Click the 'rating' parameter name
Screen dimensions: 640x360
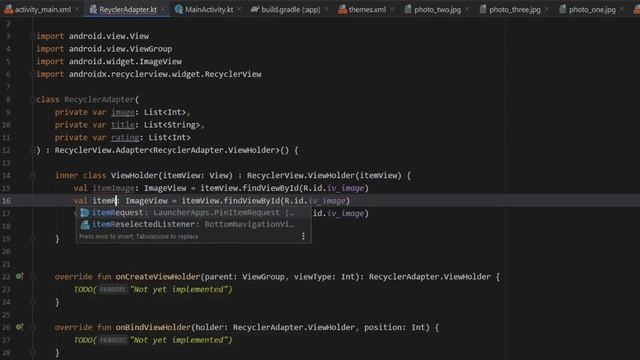tap(125, 138)
